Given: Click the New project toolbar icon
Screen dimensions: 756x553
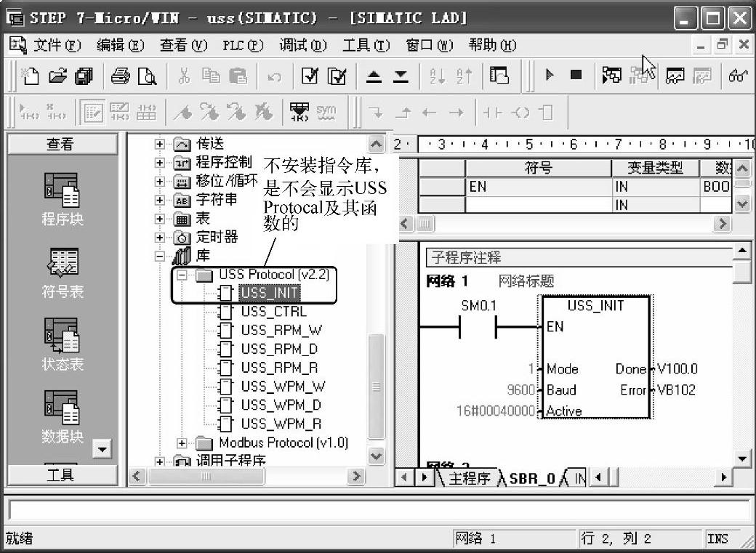Looking at the screenshot, I should pyautogui.click(x=30, y=76).
